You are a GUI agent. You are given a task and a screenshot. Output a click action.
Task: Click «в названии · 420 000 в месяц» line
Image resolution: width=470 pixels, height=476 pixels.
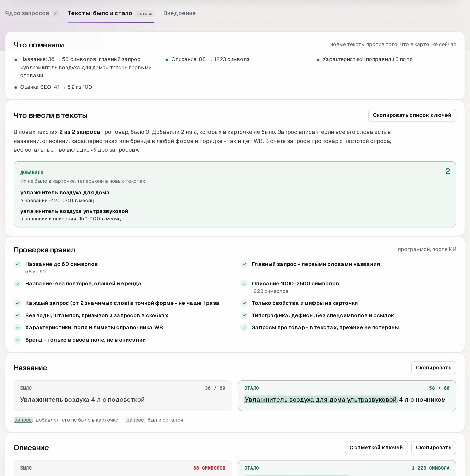(x=57, y=201)
